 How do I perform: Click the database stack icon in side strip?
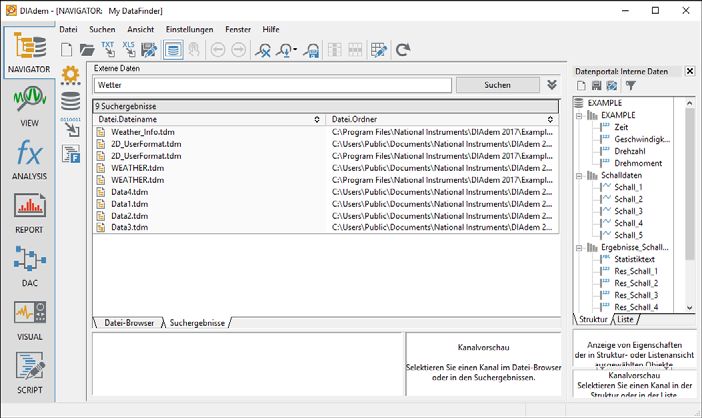pyautogui.click(x=70, y=101)
